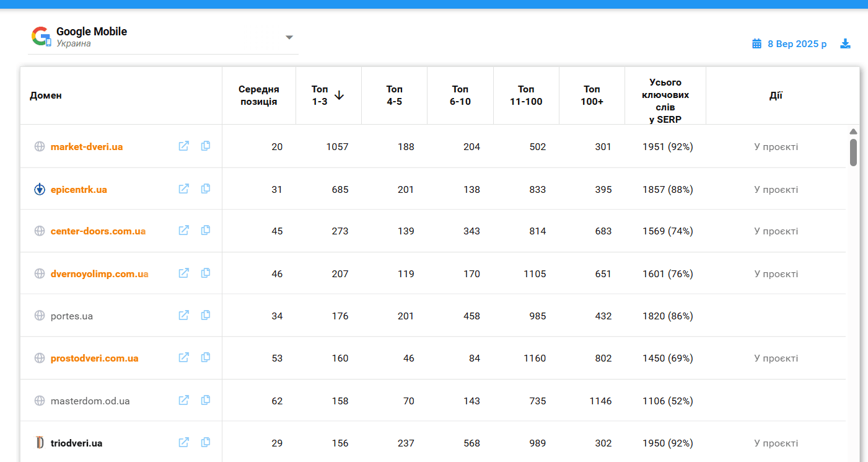Expand the Google Mobile search engine dropdown
This screenshot has height=462, width=868.
289,37
